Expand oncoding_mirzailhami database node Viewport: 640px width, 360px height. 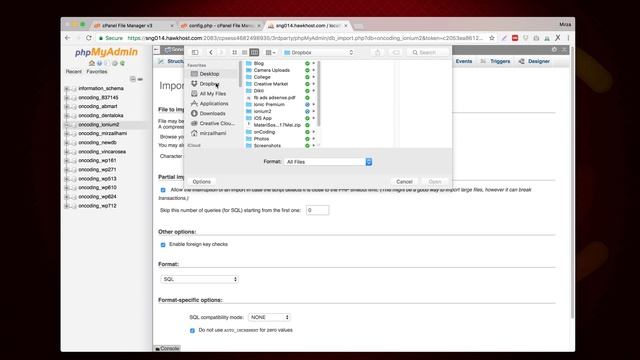[67, 133]
